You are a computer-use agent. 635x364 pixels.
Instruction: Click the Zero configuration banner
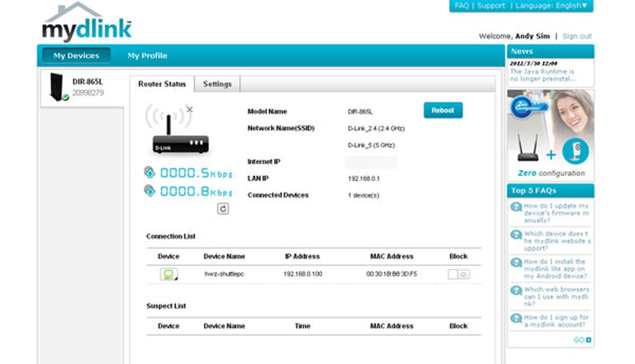[x=551, y=136]
